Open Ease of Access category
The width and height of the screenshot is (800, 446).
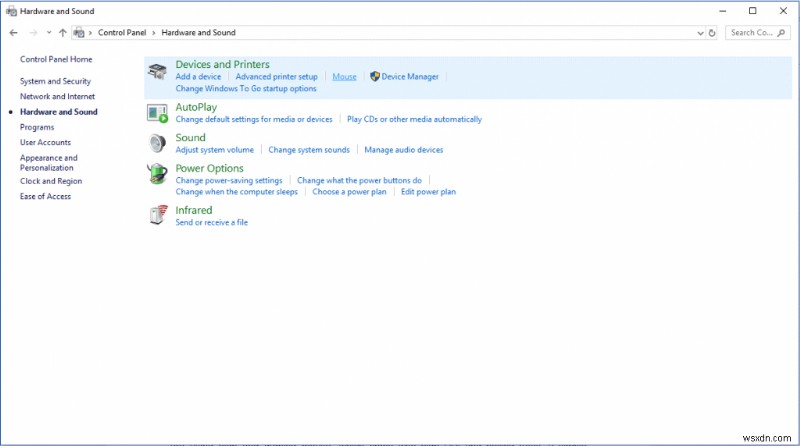coord(45,196)
